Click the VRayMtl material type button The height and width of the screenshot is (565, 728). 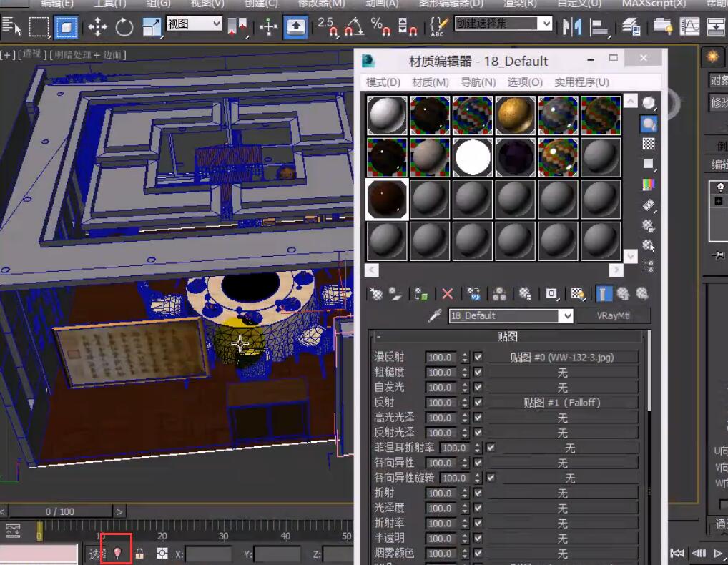click(614, 315)
